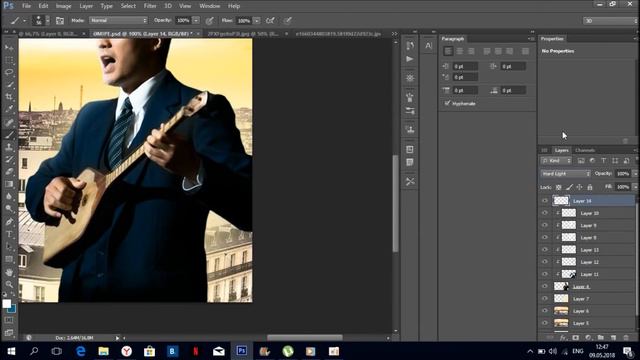640x360 pixels.
Task: Open the crossed-tools Tool Presets panel icon
Action: [x=410, y=181]
